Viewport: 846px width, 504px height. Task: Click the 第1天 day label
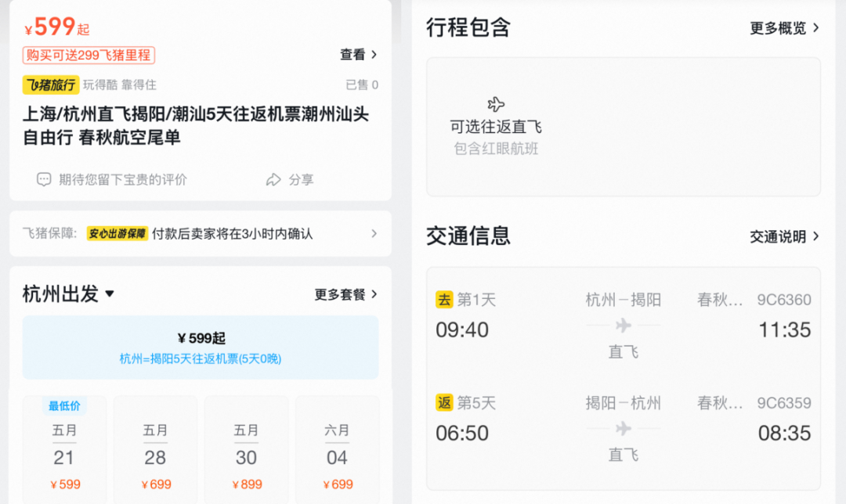476,300
